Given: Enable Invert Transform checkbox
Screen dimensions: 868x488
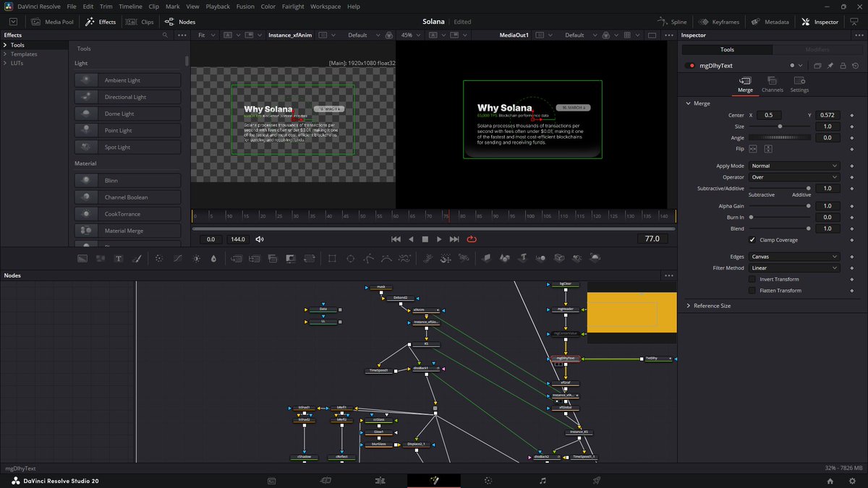Looking at the screenshot, I should (x=752, y=279).
